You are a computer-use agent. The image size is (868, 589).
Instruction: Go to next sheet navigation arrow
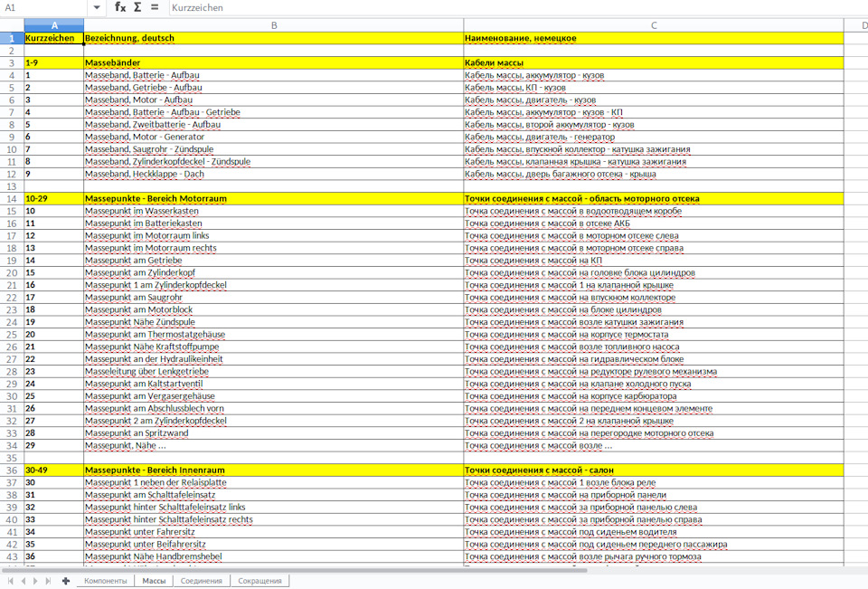[35, 581]
